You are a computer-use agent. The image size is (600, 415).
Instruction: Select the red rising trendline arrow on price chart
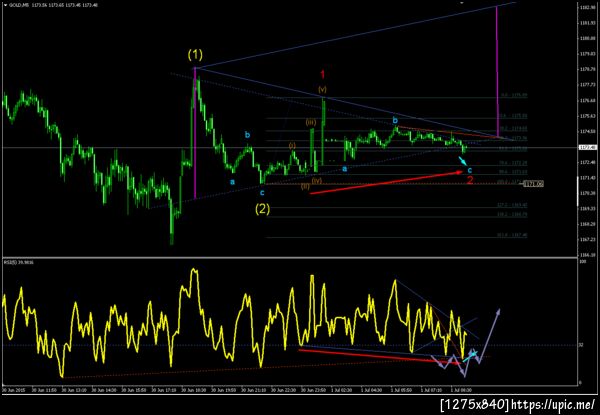coord(386,183)
